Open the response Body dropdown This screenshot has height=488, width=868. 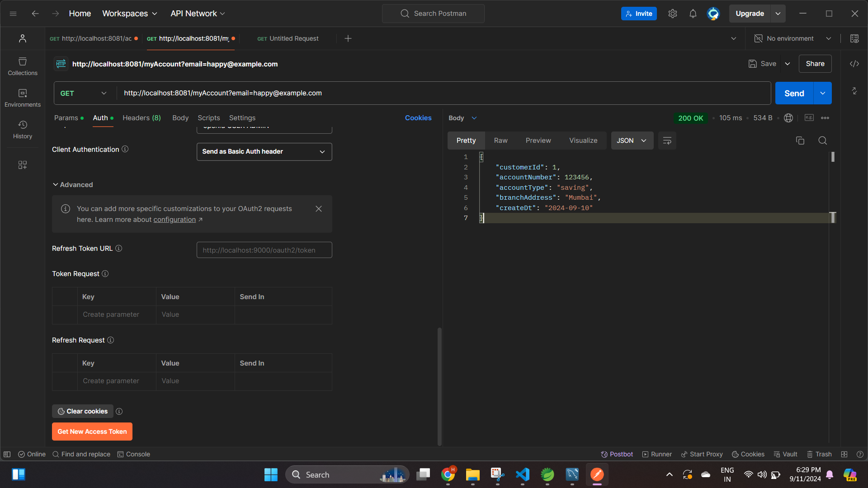coord(463,118)
